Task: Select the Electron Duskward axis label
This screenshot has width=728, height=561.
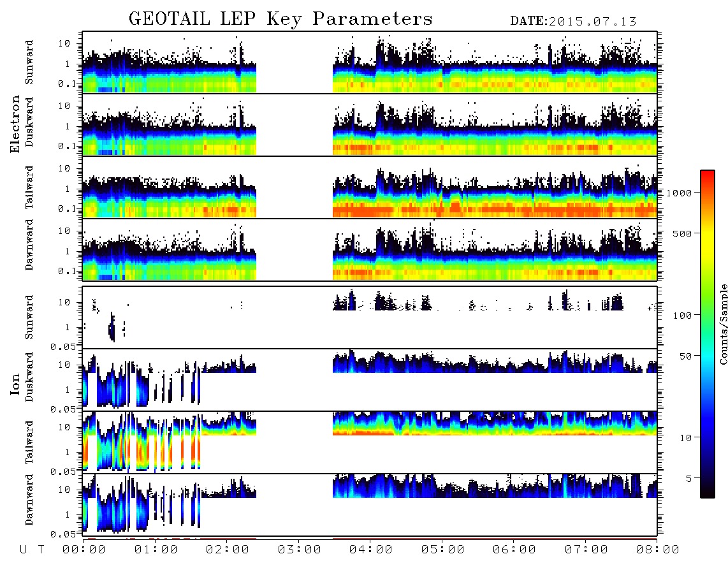Action: click(x=29, y=122)
